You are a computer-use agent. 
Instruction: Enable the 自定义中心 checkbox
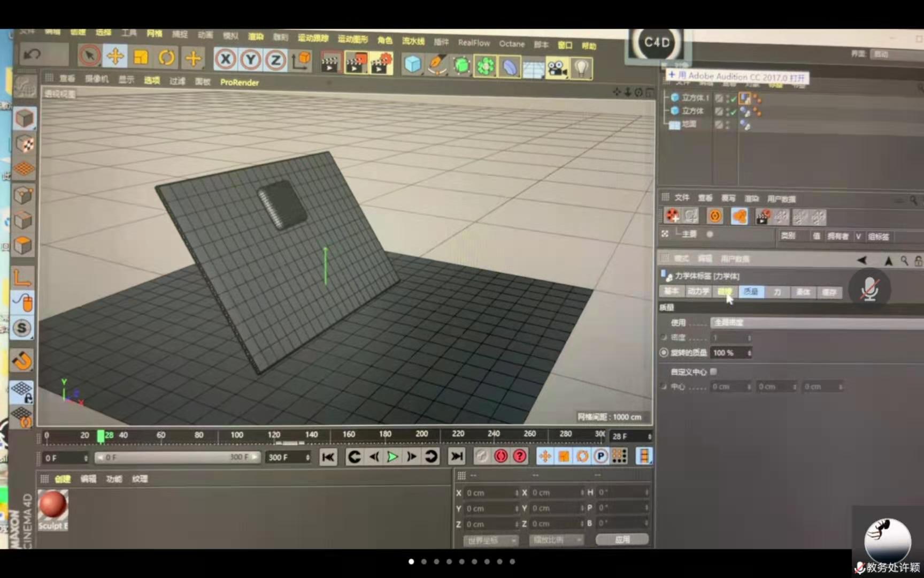(x=713, y=371)
